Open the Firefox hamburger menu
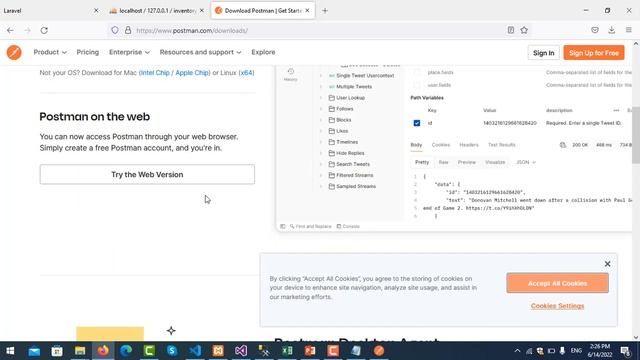The height and width of the screenshot is (360, 640). tap(629, 30)
